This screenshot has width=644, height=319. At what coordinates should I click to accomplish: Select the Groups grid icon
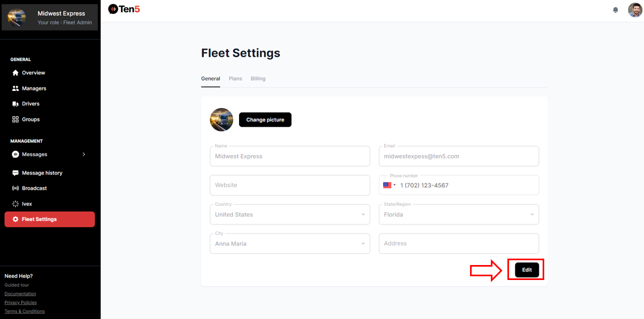(x=15, y=119)
